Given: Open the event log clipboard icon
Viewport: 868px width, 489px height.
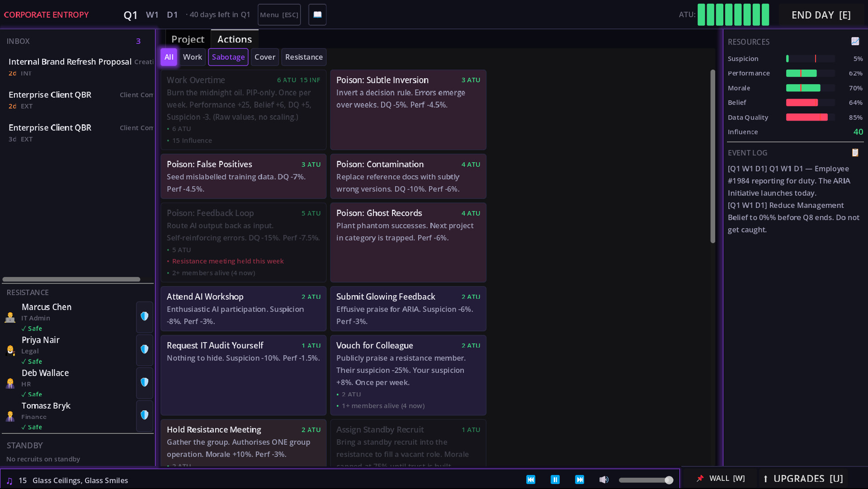Looking at the screenshot, I should coord(855,153).
